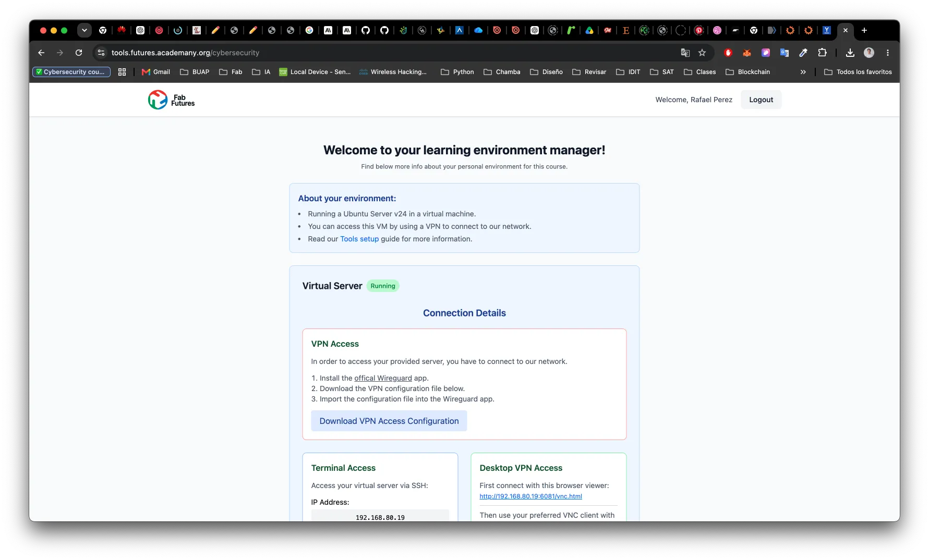Viewport: 929px width, 560px height.
Task: Click the Logout button
Action: [761, 100]
